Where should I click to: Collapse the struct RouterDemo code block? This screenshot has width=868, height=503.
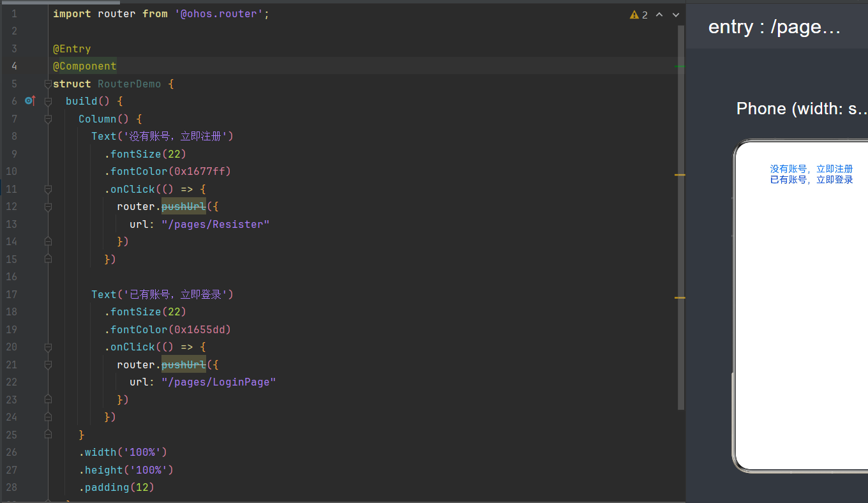[48, 84]
